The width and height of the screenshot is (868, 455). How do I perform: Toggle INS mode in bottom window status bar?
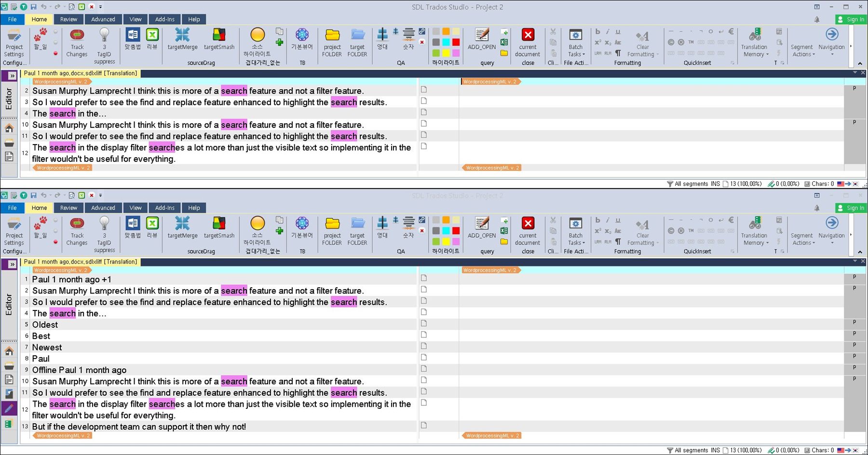click(x=715, y=450)
